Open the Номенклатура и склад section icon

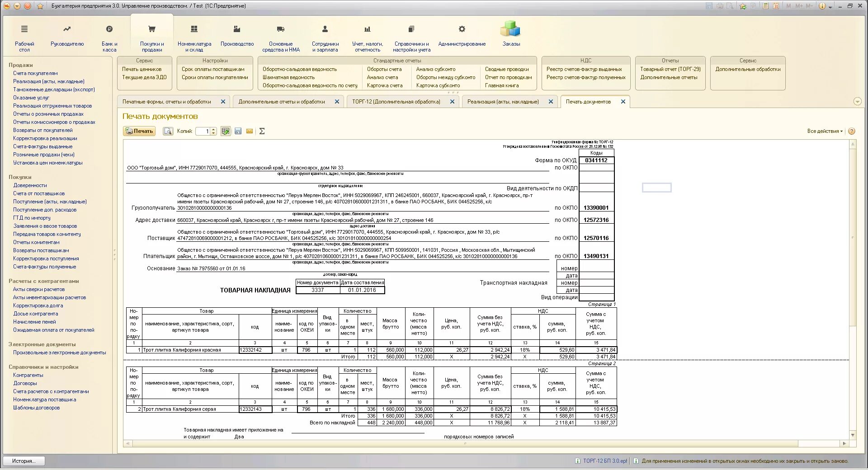194,29
